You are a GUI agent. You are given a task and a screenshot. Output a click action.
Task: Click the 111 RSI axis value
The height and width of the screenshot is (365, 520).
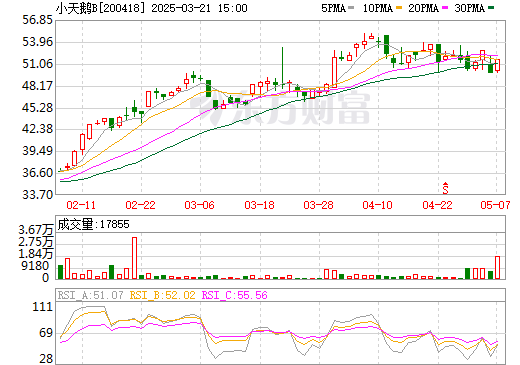coord(43,307)
